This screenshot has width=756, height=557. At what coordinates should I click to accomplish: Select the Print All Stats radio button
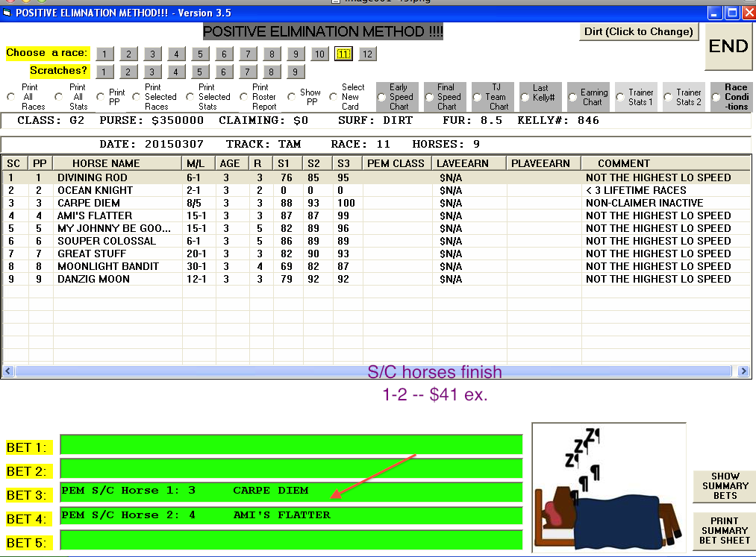point(58,97)
